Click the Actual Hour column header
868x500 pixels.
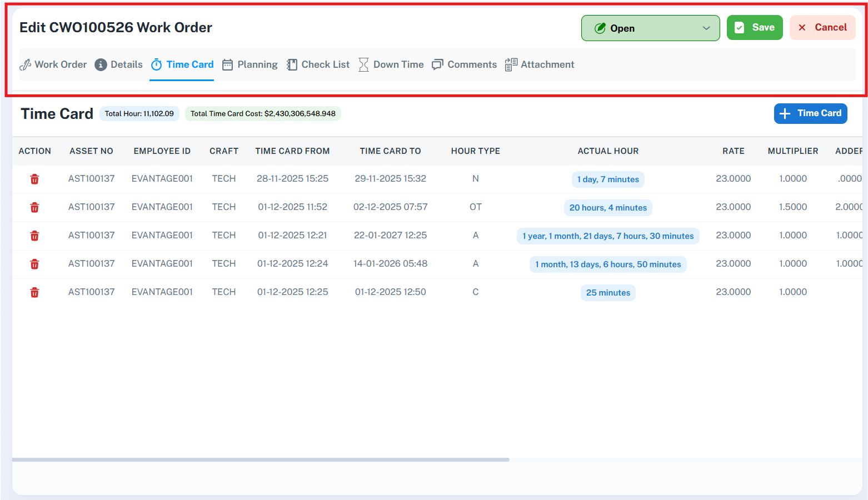(x=608, y=151)
